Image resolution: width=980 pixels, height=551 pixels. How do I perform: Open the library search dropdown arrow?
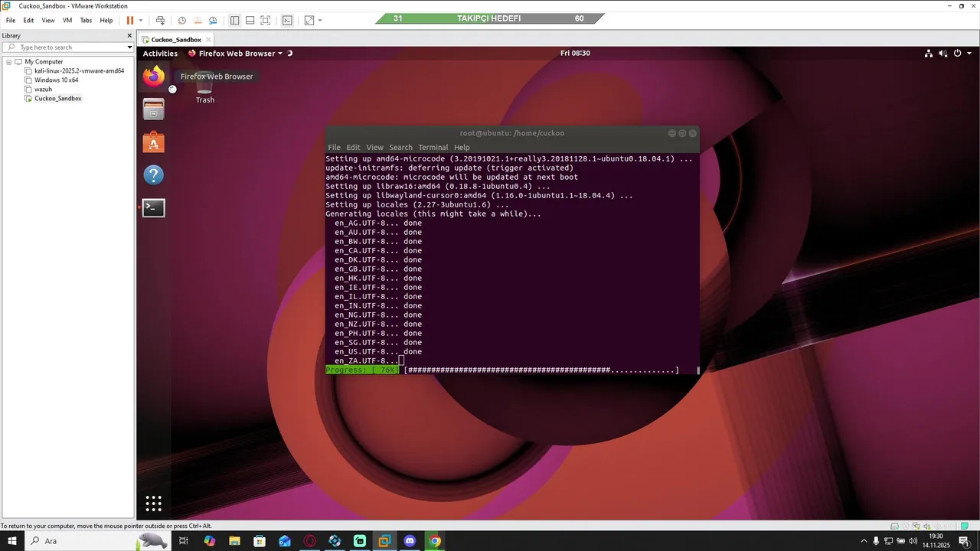pyautogui.click(x=129, y=47)
